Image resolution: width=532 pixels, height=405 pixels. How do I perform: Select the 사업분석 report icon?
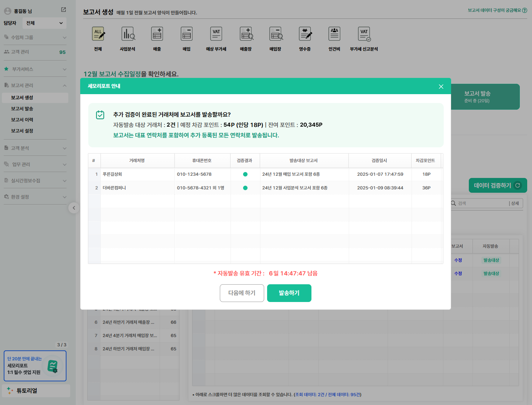(127, 34)
